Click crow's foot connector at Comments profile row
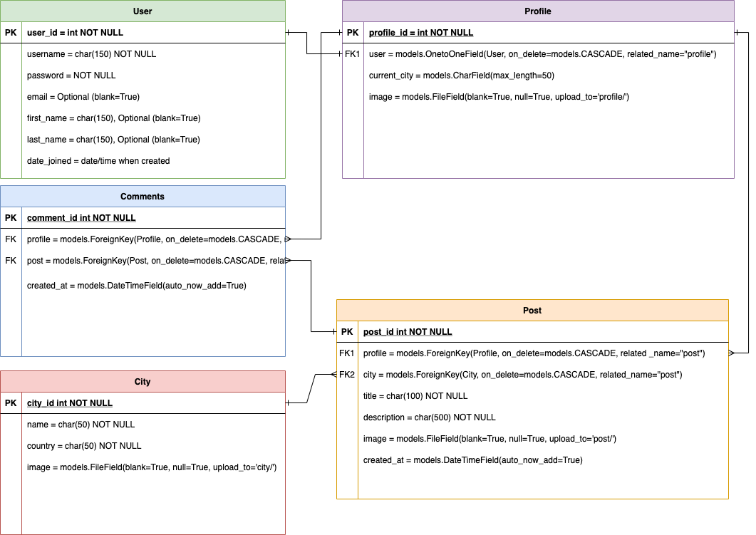This screenshot has width=756, height=535. point(289,239)
